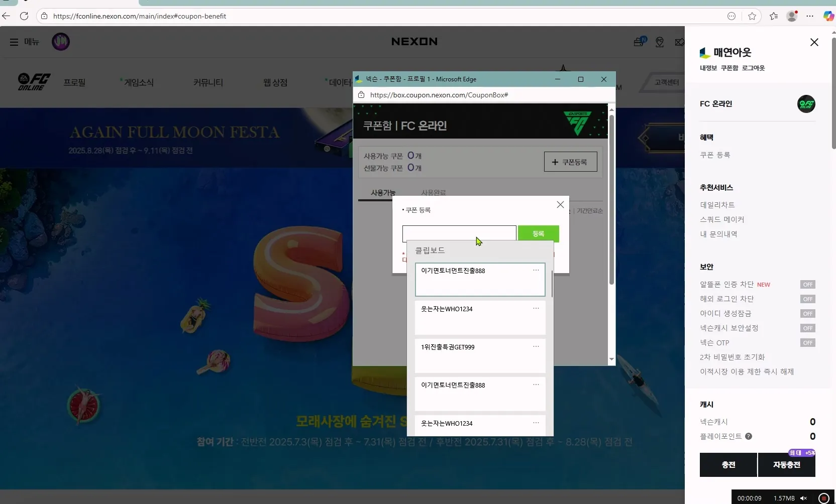This screenshot has height=504, width=836.
Task: Open the 웹 상점 nav menu
Action: 275,82
